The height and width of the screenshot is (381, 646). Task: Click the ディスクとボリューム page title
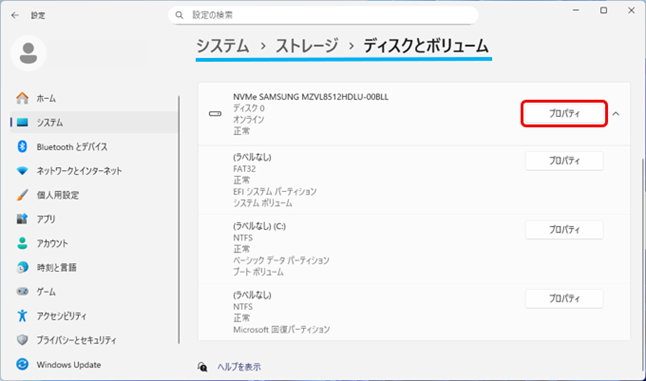426,46
